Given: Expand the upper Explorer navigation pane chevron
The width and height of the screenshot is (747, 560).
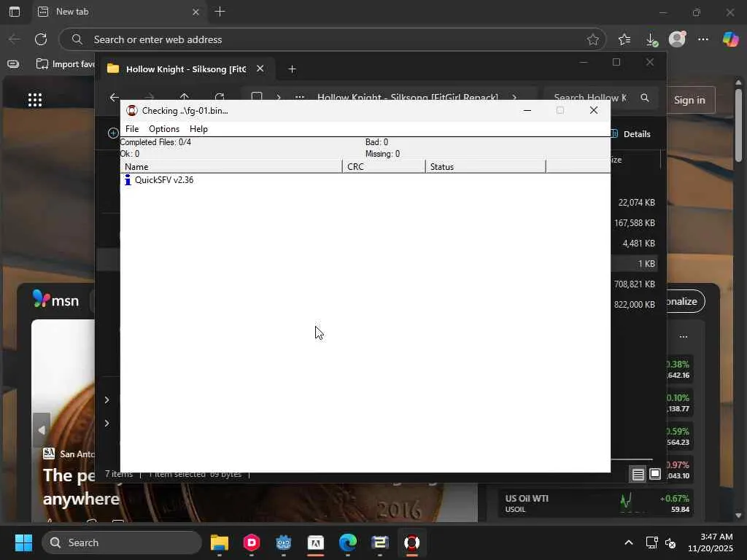Looking at the screenshot, I should pyautogui.click(x=107, y=400).
